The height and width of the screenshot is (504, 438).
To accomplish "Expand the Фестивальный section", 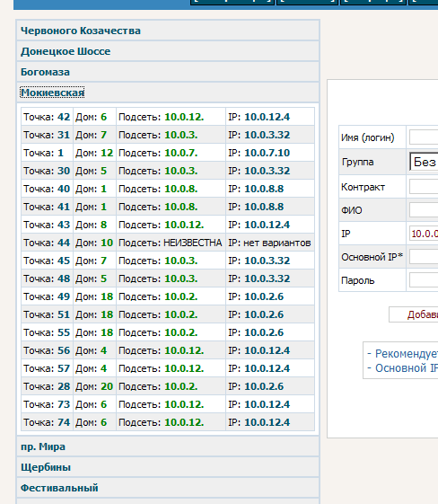I will 59,488.
